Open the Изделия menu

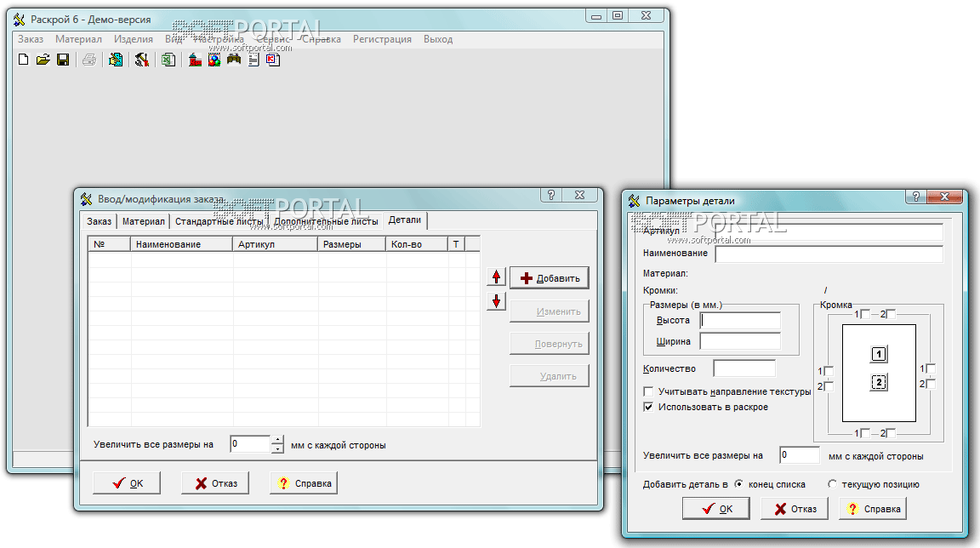(133, 39)
